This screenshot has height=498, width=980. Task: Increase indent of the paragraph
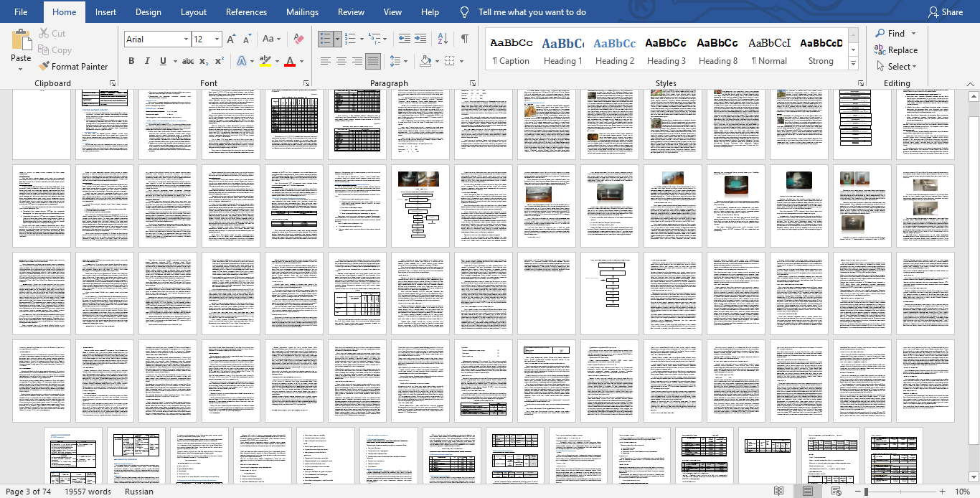pyautogui.click(x=420, y=39)
